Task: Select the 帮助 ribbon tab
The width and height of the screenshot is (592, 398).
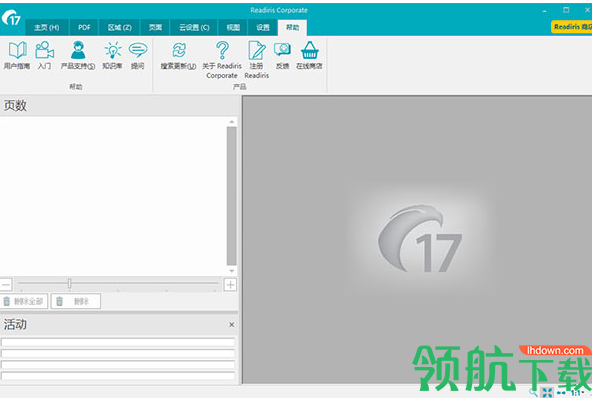Action: point(292,28)
